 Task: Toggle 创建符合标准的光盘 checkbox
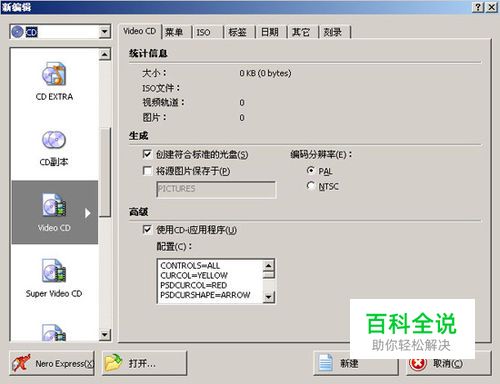coord(147,154)
